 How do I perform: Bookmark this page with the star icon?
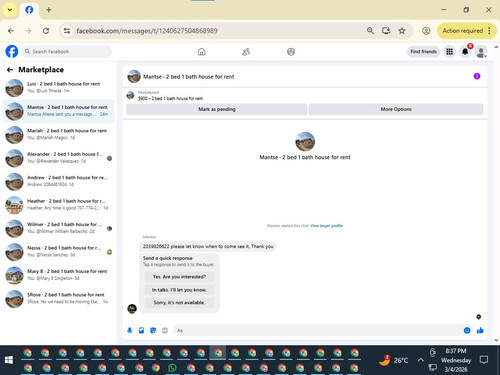click(402, 31)
